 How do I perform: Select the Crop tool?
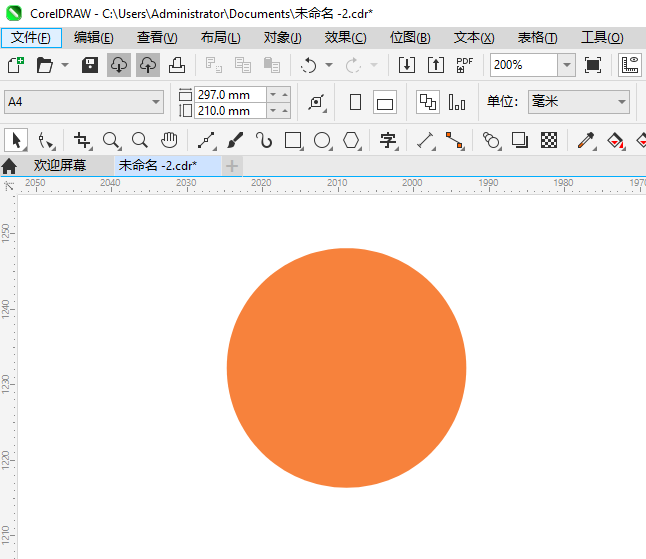[82, 140]
